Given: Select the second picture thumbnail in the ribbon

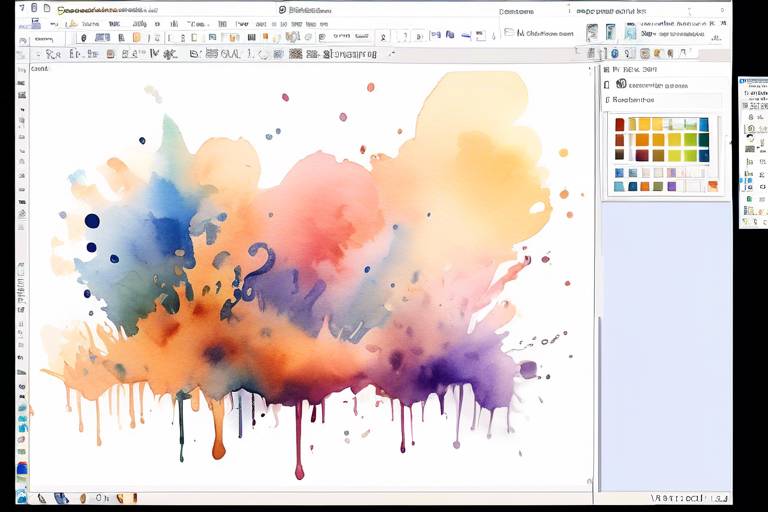Looking at the screenshot, I should click(x=610, y=32).
